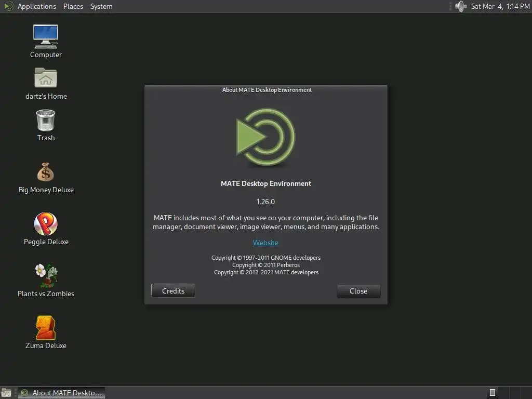
Task: Open the Places menu
Action: coord(73,6)
